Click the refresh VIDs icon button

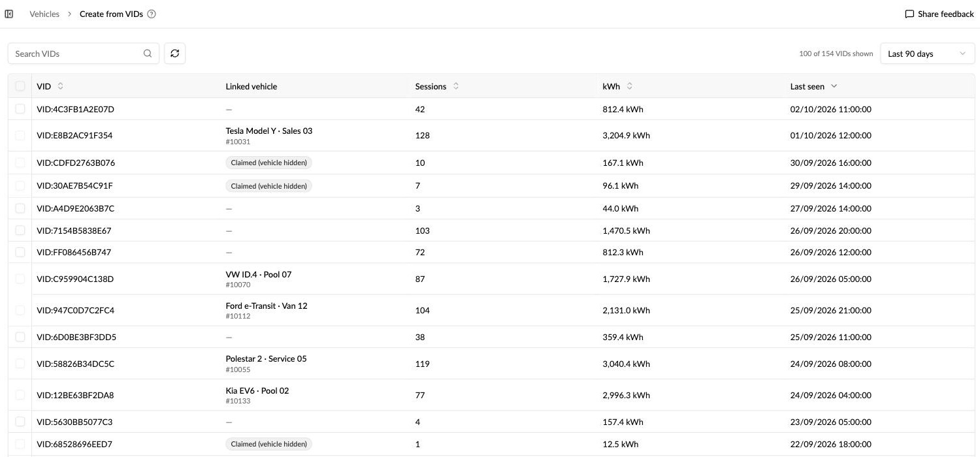(174, 54)
